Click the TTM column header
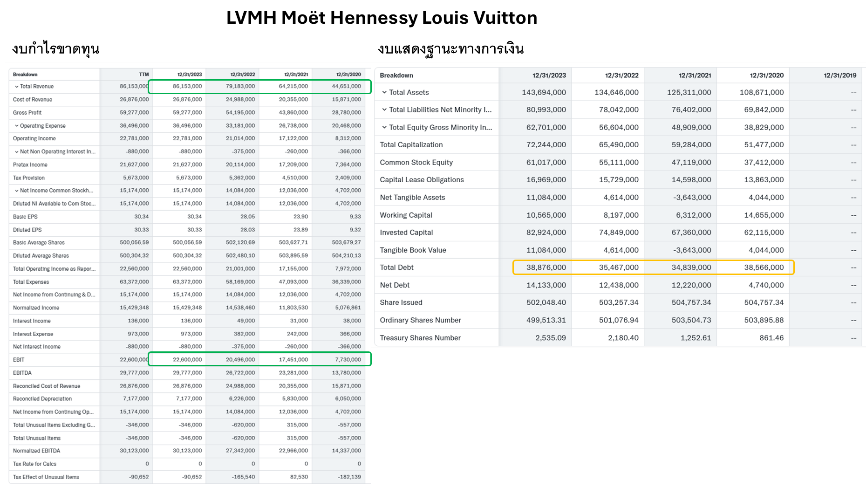866x487 pixels. coord(144,74)
